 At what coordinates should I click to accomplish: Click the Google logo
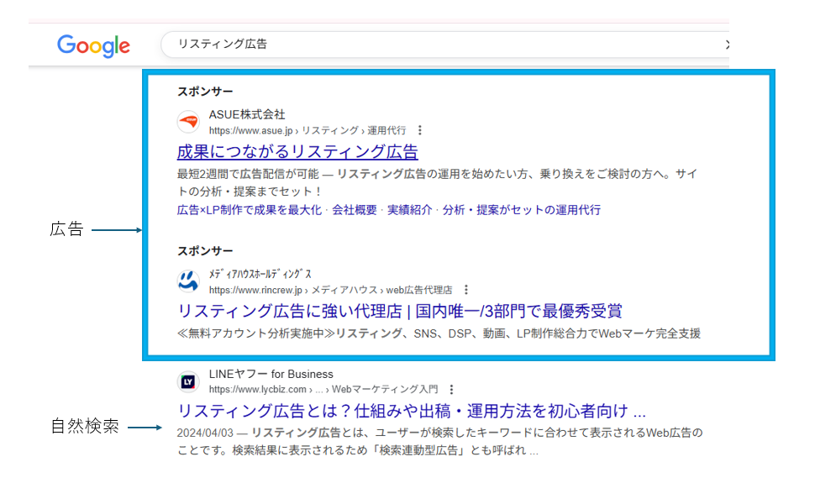click(x=93, y=46)
